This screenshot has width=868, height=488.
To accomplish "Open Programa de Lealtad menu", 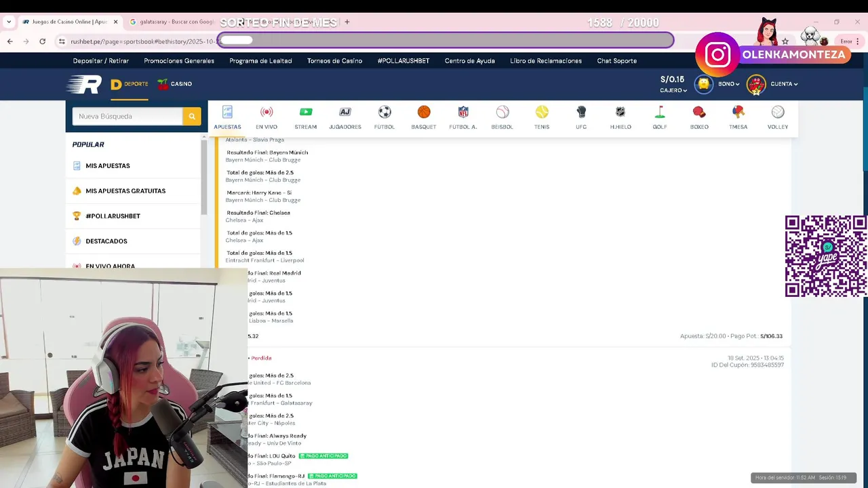I will (260, 61).
